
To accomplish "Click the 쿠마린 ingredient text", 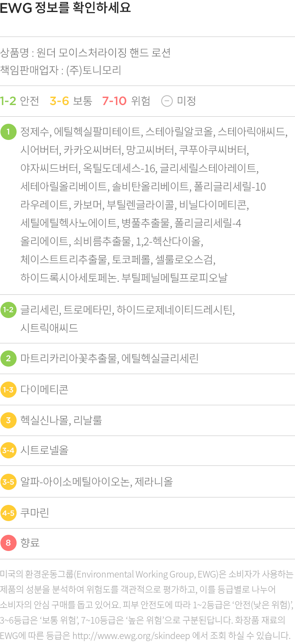I will (34, 513).
